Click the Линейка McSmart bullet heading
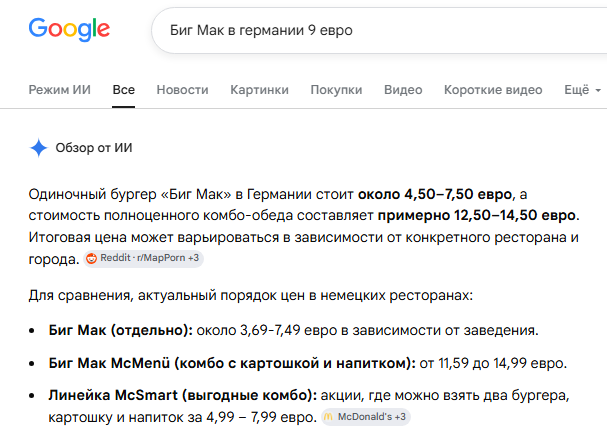The image size is (607, 443). (183, 395)
